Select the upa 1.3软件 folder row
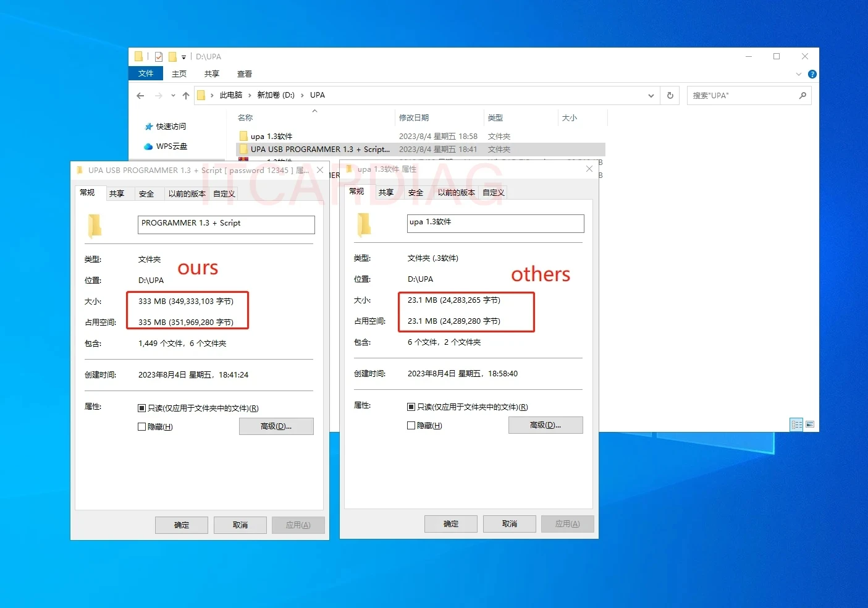 tap(420, 137)
